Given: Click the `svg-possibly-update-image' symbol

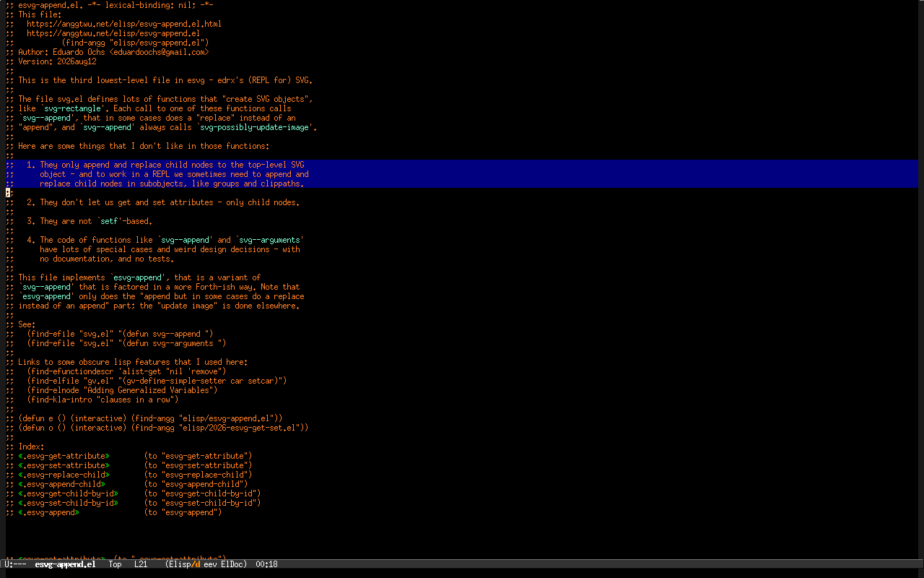Looking at the screenshot, I should pyautogui.click(x=254, y=127).
